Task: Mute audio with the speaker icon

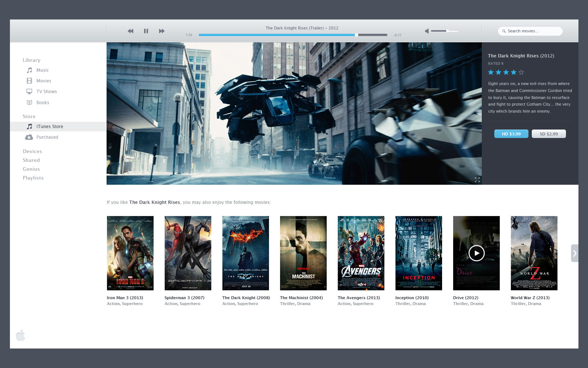Action: coord(427,31)
